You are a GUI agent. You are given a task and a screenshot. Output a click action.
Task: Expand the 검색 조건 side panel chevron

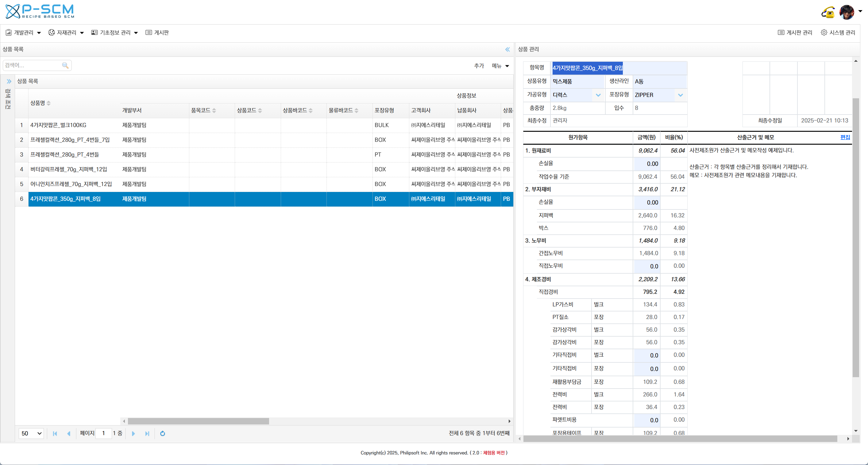9,81
